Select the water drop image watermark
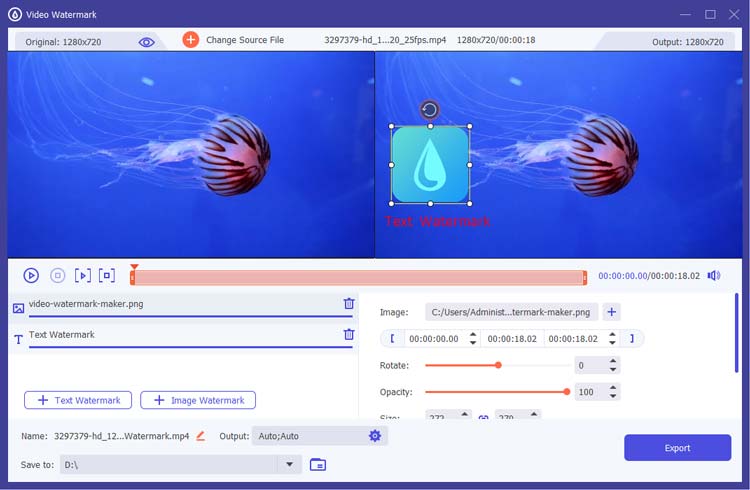The width and height of the screenshot is (750, 490). (x=430, y=165)
